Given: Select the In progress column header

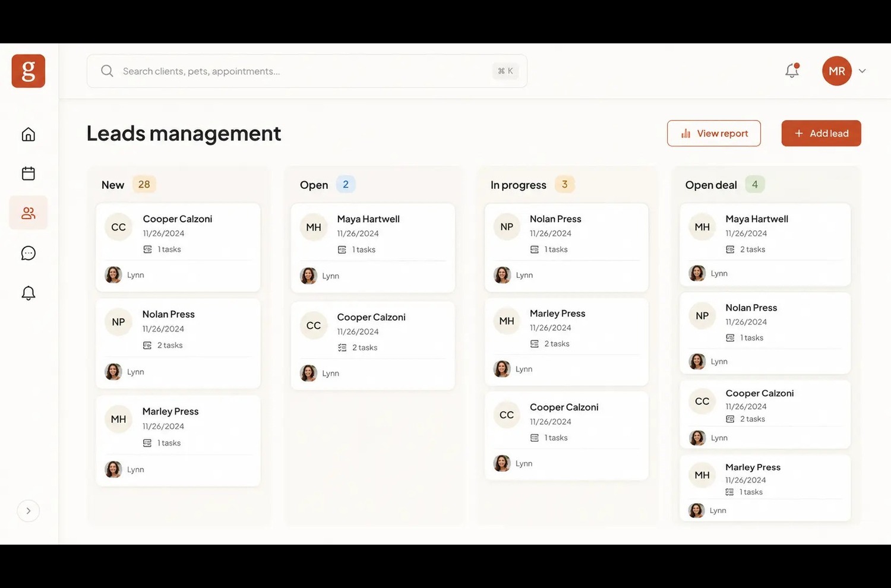Looking at the screenshot, I should point(519,185).
